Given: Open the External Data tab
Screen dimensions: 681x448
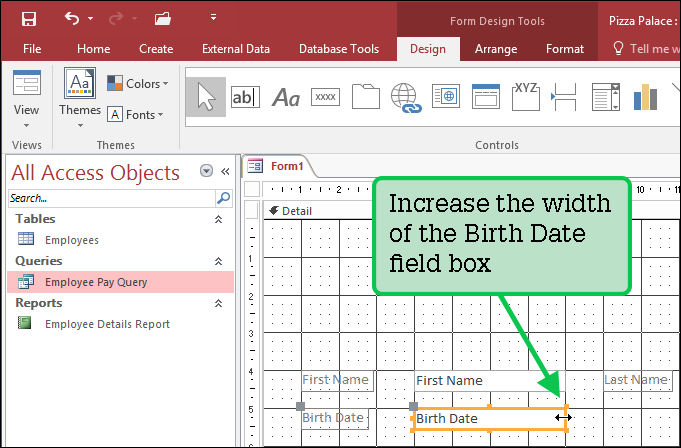Looking at the screenshot, I should 236,49.
